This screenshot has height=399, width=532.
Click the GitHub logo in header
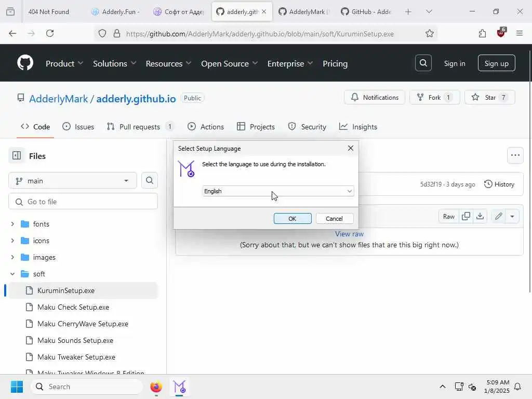point(25,63)
